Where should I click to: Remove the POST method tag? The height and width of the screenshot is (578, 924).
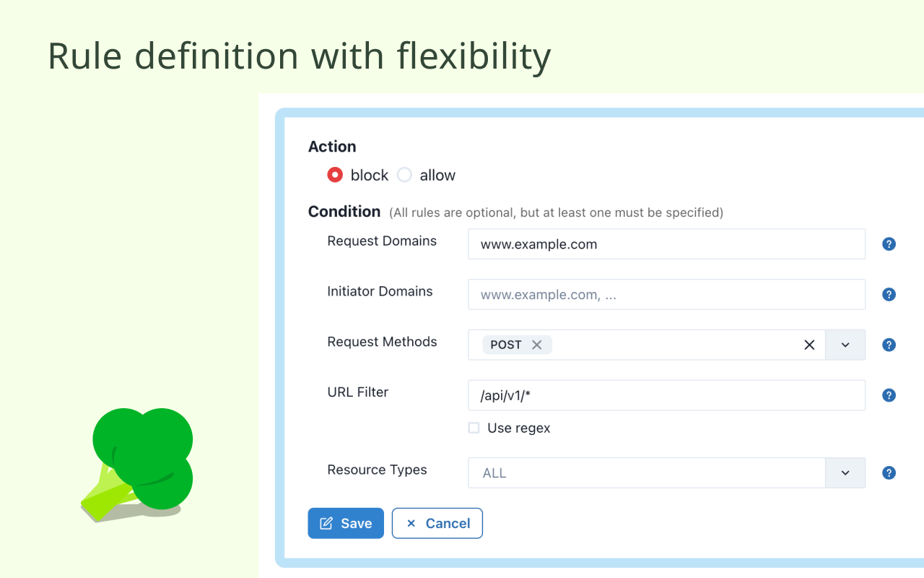(x=537, y=345)
